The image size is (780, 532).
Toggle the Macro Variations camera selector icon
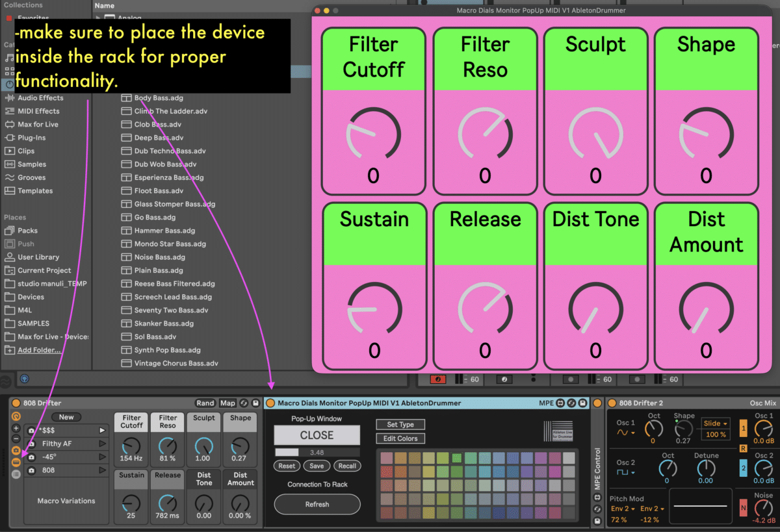[16, 451]
